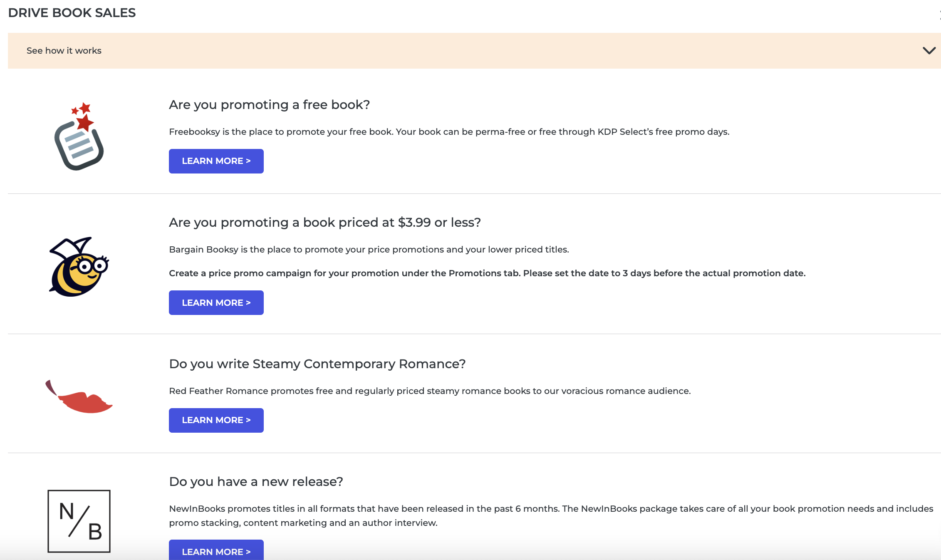Click the bold price promo campaign instruction text
The width and height of the screenshot is (941, 560).
click(x=487, y=273)
